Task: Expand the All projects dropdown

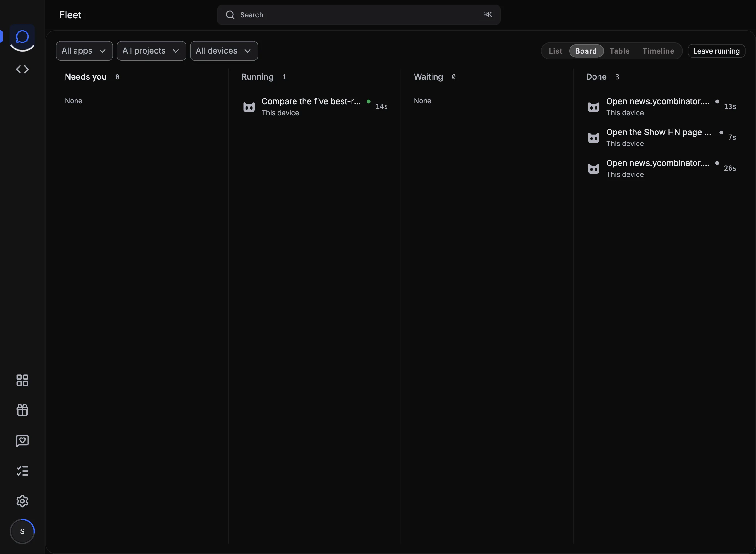Action: pos(151,51)
